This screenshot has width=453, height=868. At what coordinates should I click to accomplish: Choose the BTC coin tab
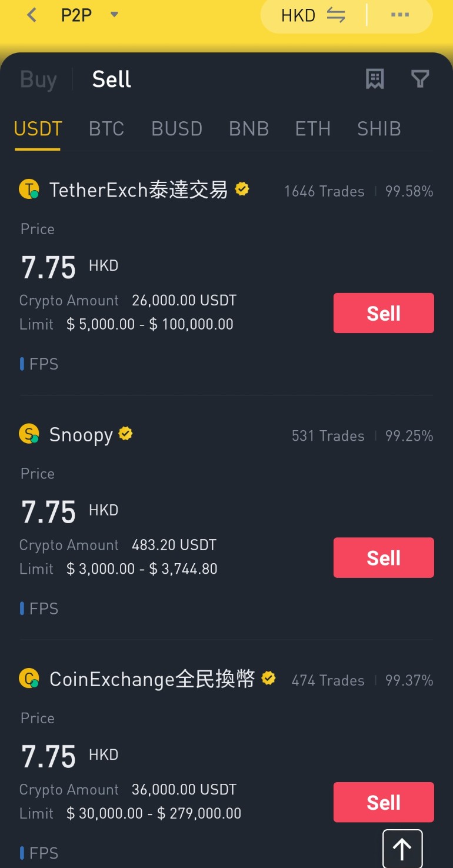click(x=106, y=129)
